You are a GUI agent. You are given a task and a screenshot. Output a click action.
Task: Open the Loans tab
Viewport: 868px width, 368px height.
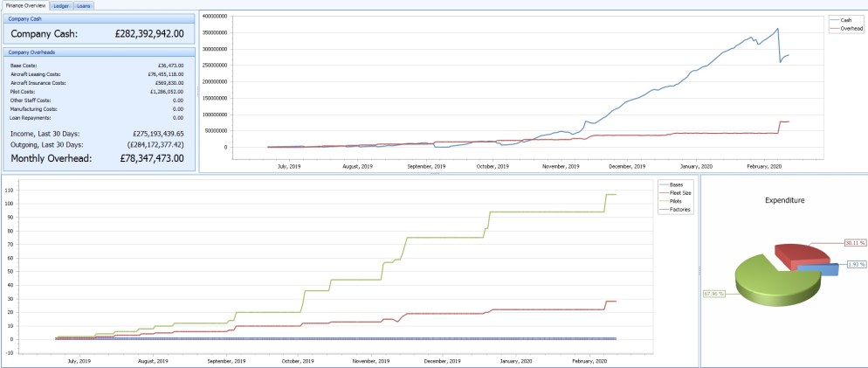84,5
